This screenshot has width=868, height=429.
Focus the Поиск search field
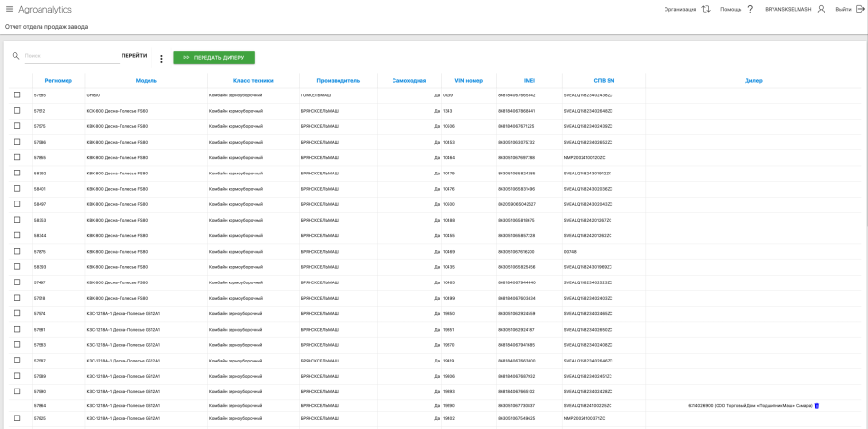coord(72,56)
